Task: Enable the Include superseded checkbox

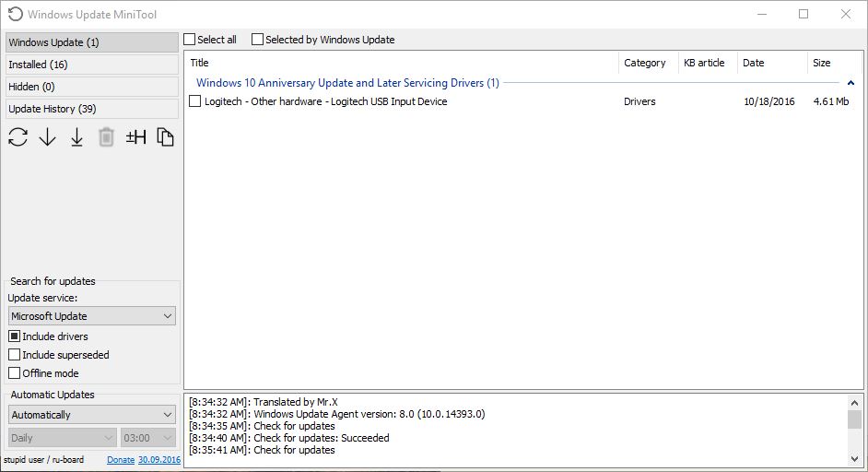Action: [15, 355]
